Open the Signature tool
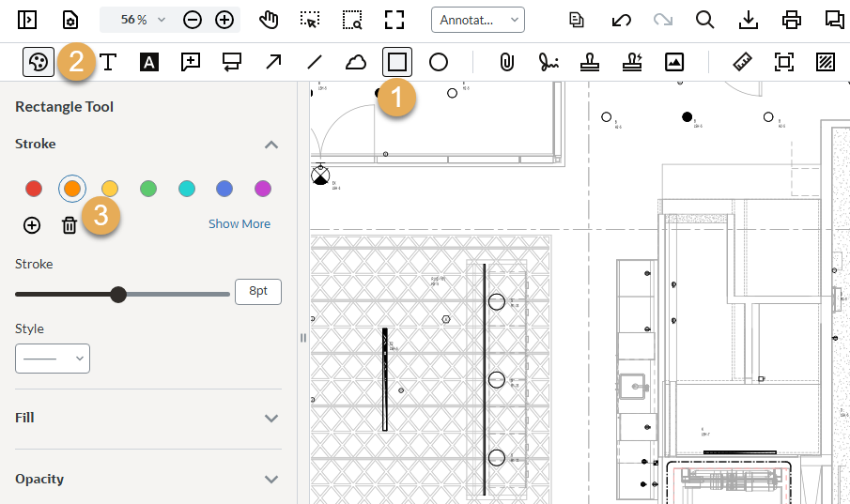850x504 pixels. pos(549,63)
